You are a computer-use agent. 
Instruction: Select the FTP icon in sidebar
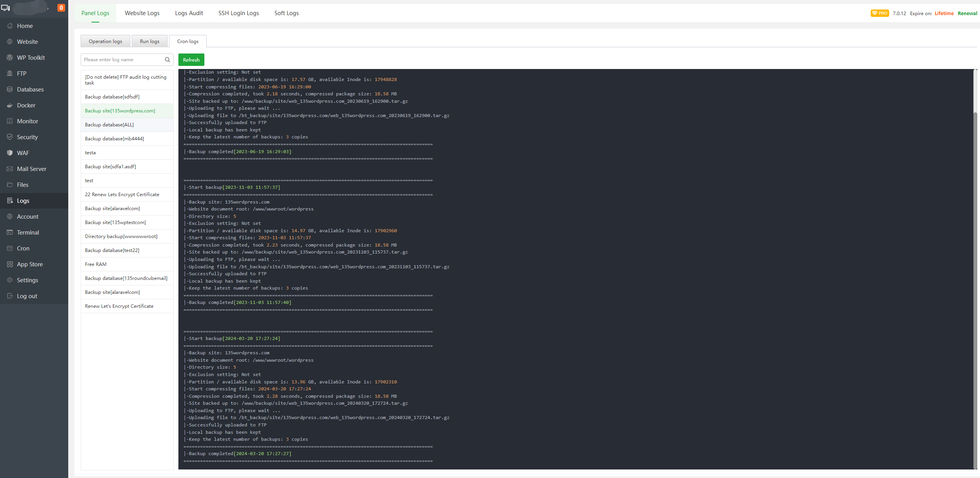pos(10,73)
